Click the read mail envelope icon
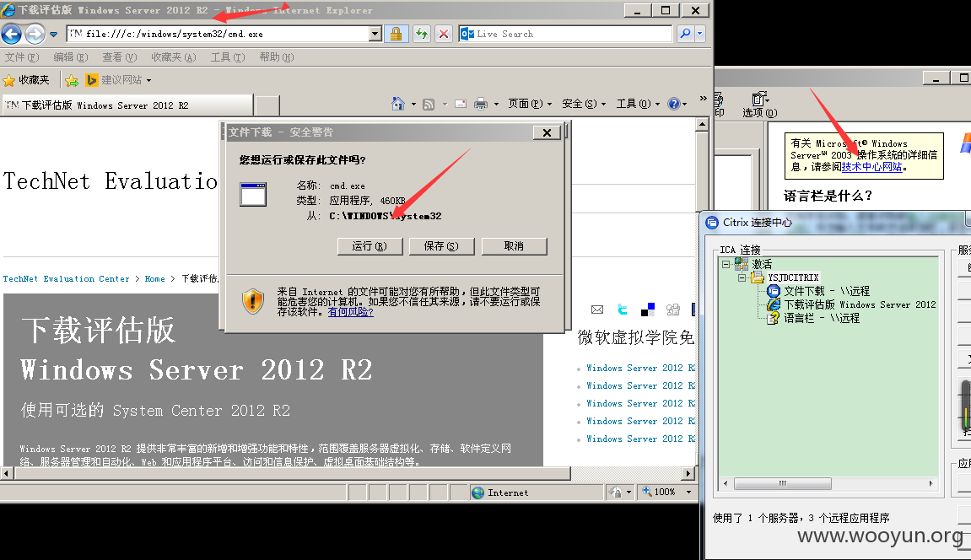Image resolution: width=971 pixels, height=560 pixels. point(460,104)
